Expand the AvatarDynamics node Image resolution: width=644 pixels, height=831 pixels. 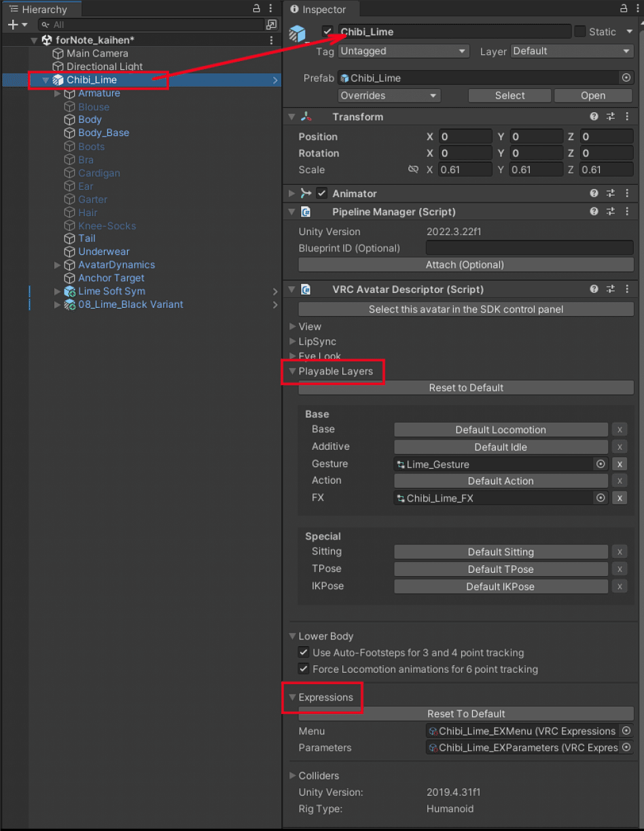pyautogui.click(x=58, y=265)
